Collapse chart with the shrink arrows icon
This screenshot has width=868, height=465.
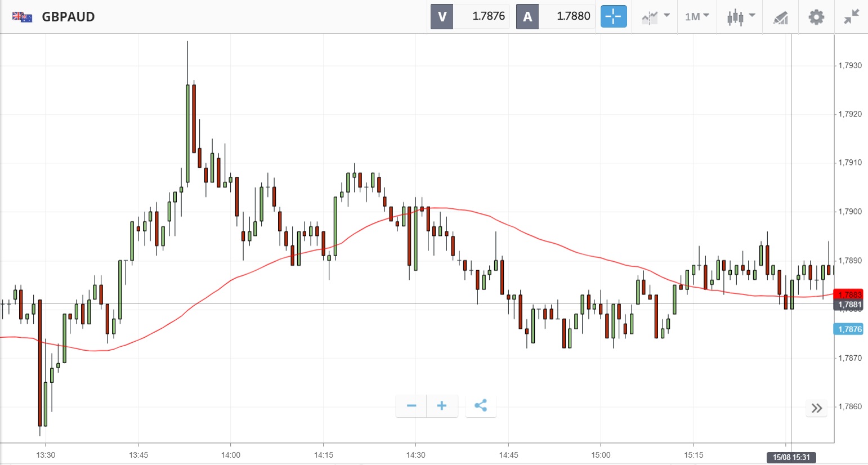(x=852, y=17)
